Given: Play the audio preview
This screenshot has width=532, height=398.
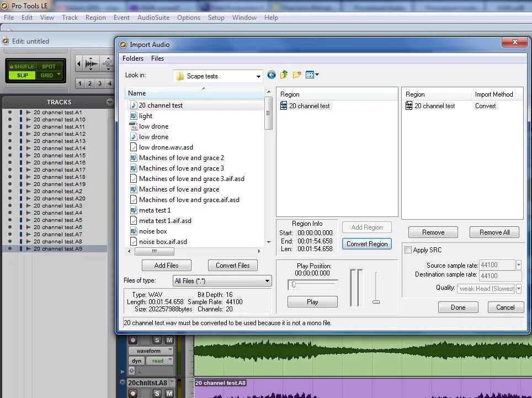Looking at the screenshot, I should 312,301.
